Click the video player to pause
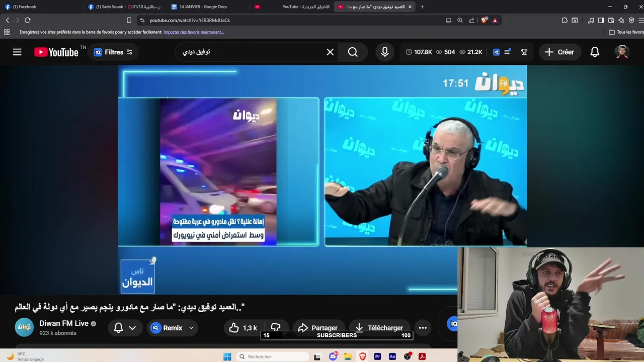The height and width of the screenshot is (362, 644). pyautogui.click(x=322, y=179)
